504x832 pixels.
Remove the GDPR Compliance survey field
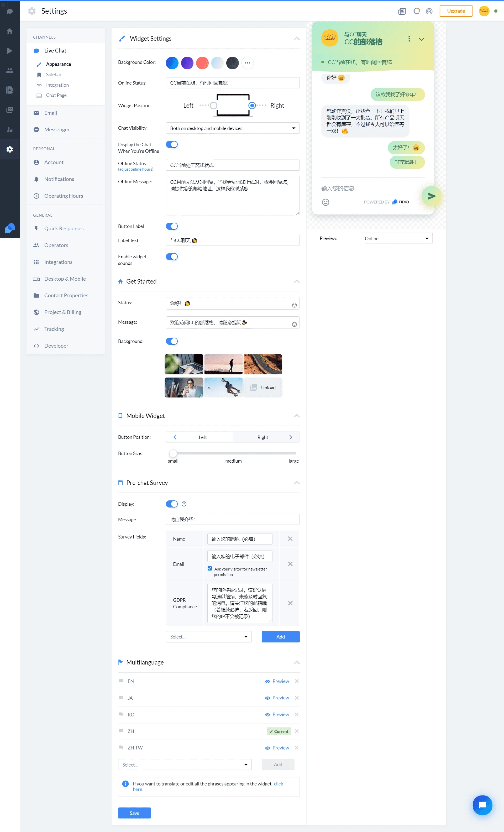pos(290,603)
